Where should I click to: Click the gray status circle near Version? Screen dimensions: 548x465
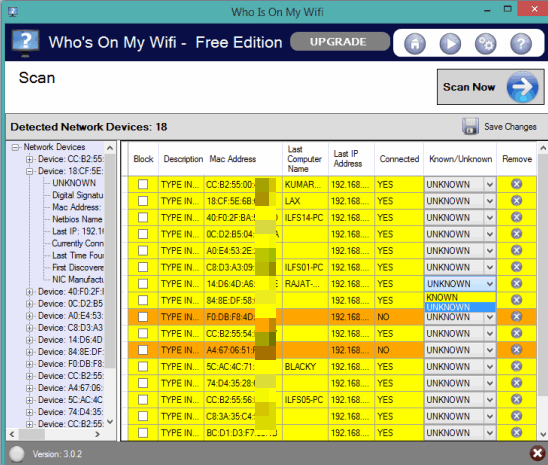click(x=16, y=454)
